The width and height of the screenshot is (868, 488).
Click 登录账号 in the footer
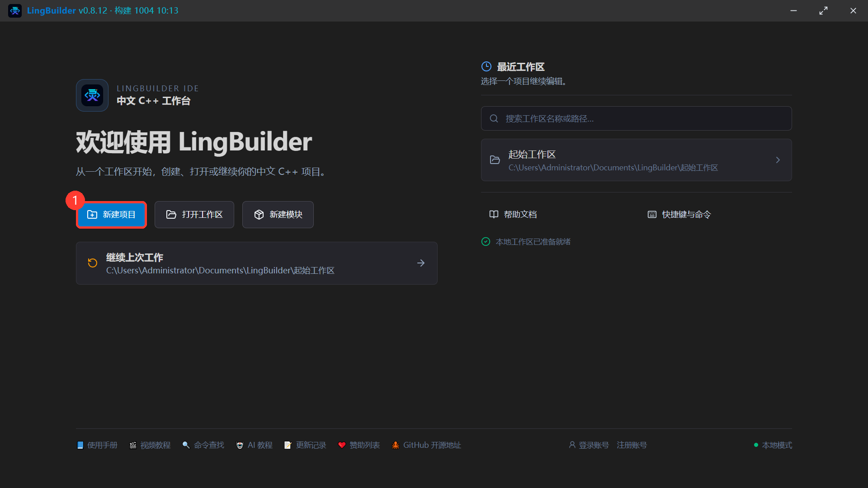[589, 445]
